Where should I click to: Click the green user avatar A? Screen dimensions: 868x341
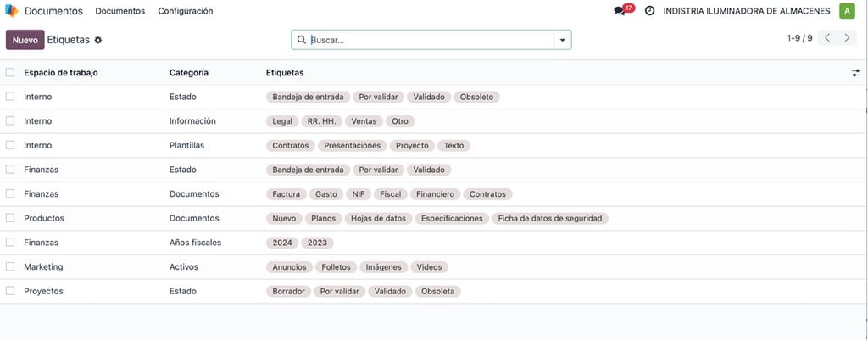pos(847,11)
